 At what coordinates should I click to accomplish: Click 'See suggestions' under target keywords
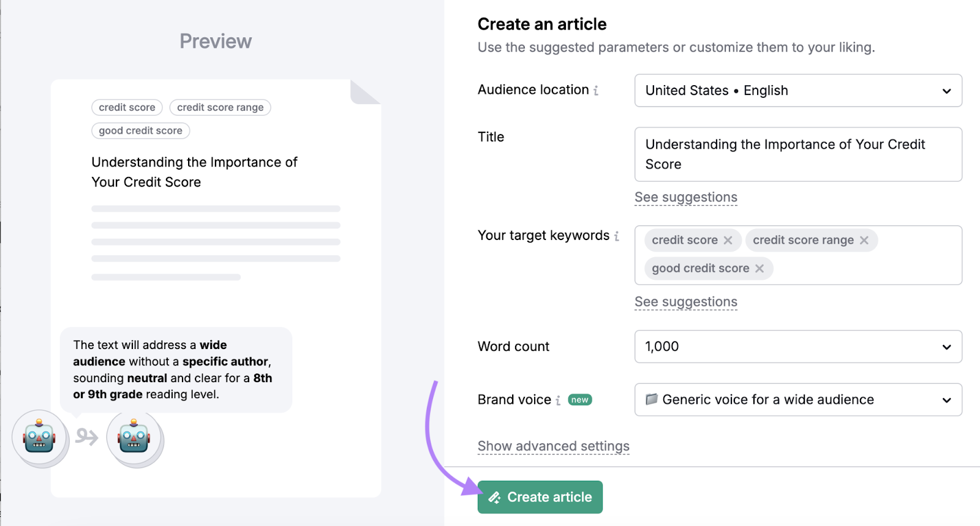coord(686,302)
